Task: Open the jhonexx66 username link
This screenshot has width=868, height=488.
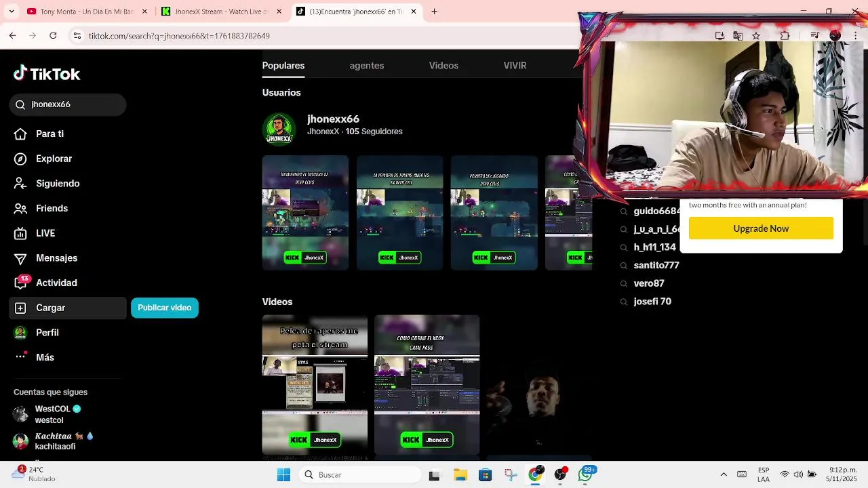Action: (x=333, y=119)
